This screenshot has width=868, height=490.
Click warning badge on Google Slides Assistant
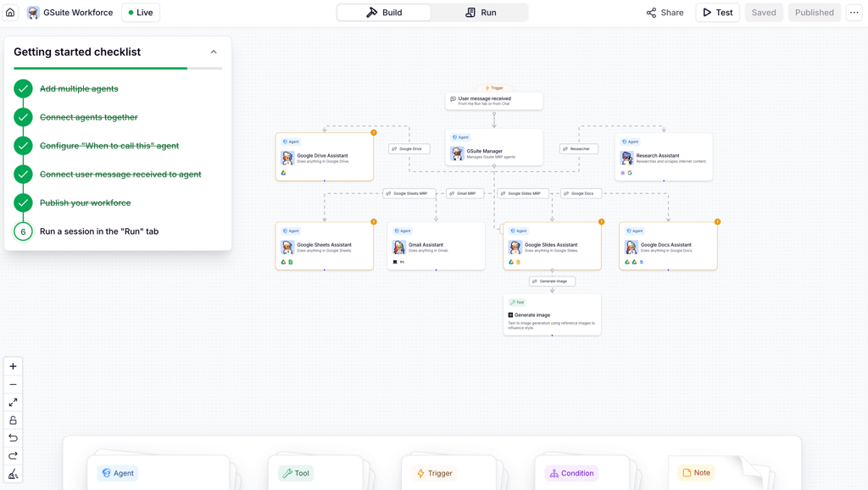pyautogui.click(x=601, y=222)
